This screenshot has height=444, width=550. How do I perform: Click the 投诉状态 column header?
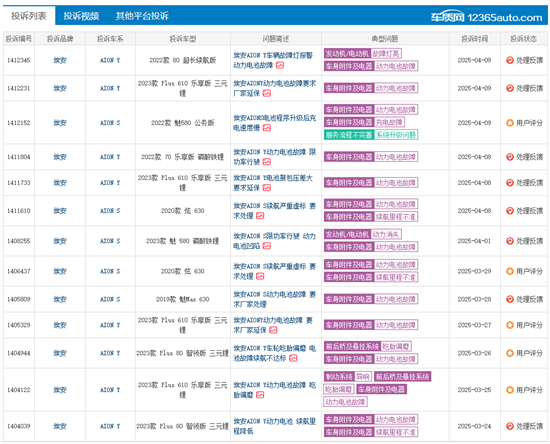click(523, 39)
